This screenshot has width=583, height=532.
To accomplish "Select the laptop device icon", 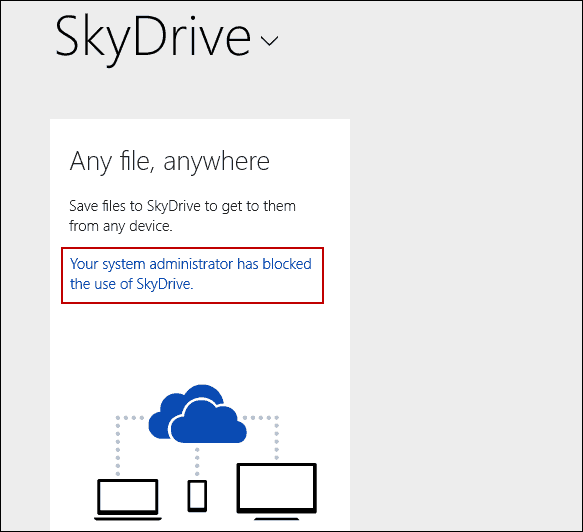I will click(x=128, y=500).
